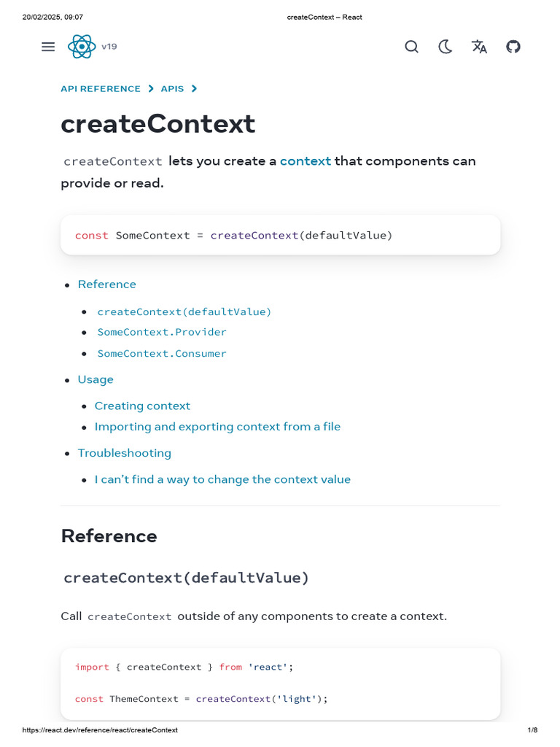The height and width of the screenshot is (747, 560).
Task: Click the v19 version label
Action: 109,47
